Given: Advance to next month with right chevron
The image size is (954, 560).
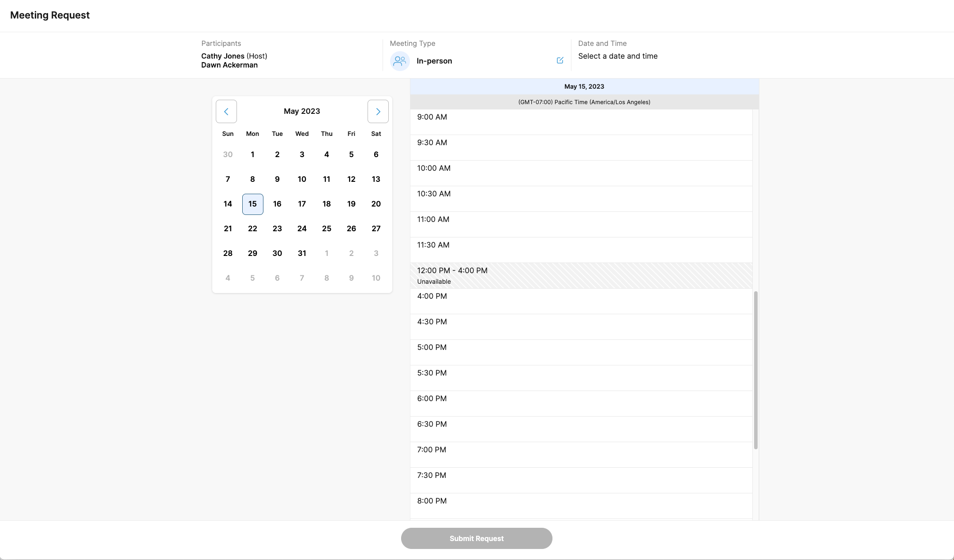Looking at the screenshot, I should pos(378,111).
